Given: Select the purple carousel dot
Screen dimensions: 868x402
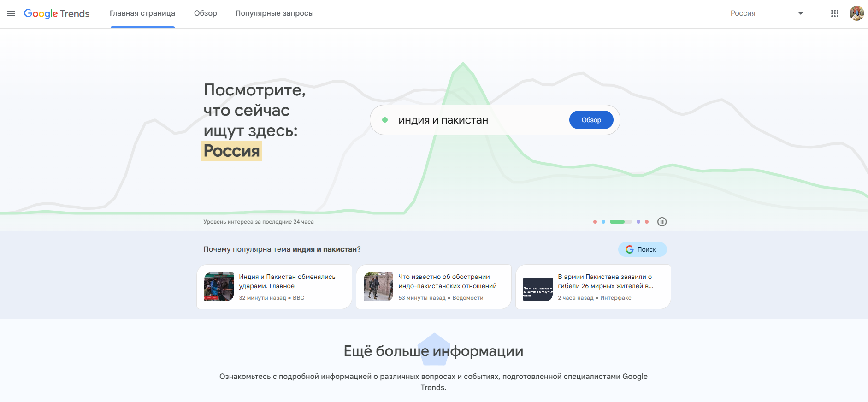Looking at the screenshot, I should (638, 222).
